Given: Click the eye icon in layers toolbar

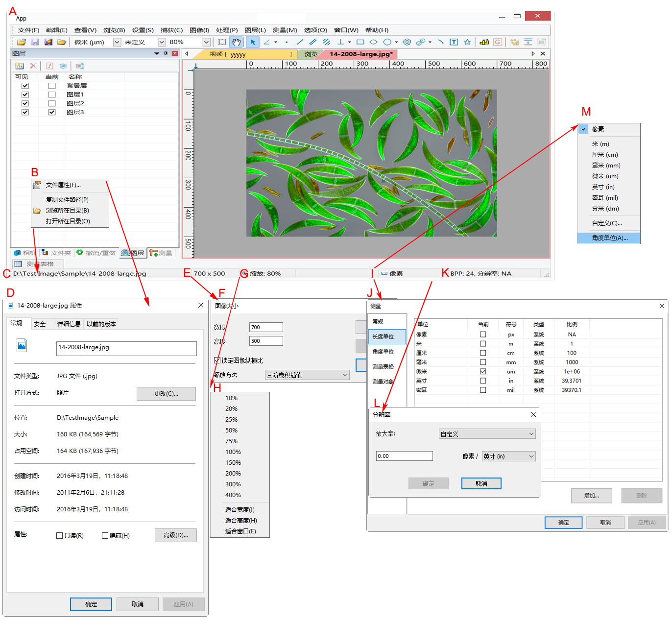Looking at the screenshot, I should point(63,66).
